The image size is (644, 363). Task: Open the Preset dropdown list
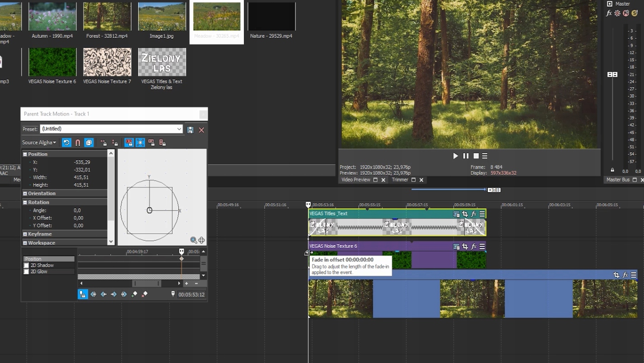click(179, 129)
